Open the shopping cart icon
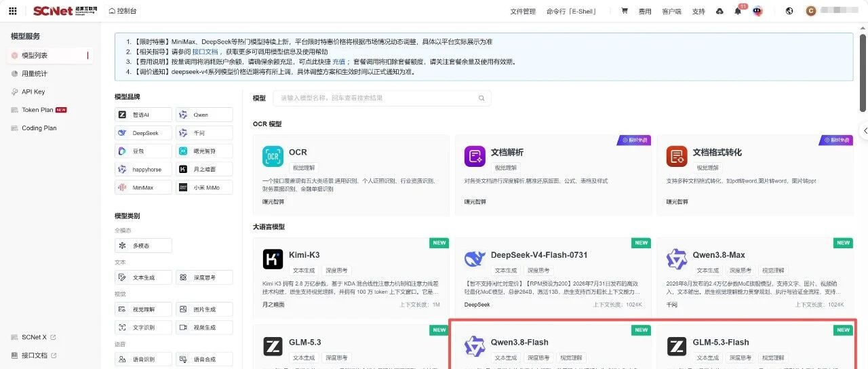This screenshot has width=868, height=369. [x=625, y=11]
